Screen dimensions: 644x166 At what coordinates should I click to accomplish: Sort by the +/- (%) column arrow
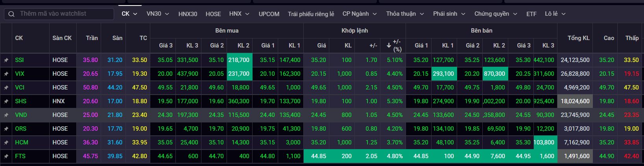[x=389, y=46]
